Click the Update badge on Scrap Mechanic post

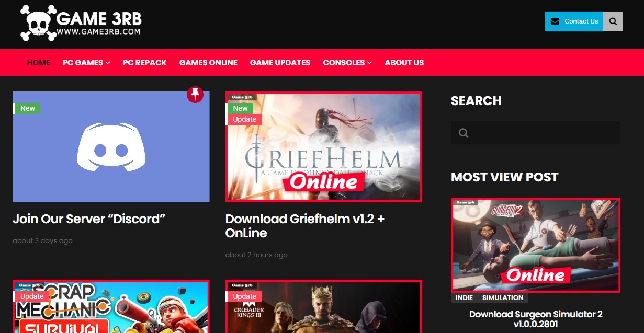pos(31,296)
